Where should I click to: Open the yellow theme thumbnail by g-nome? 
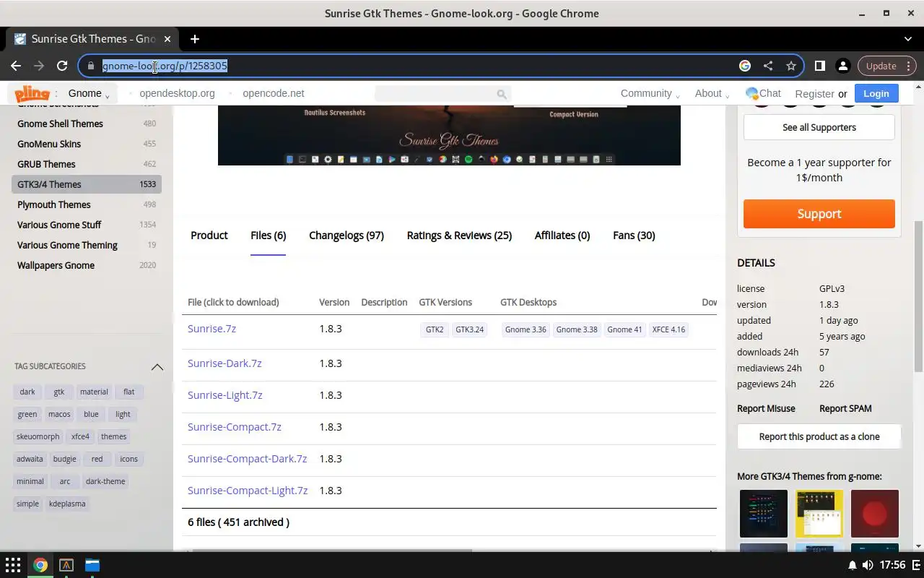coord(819,514)
